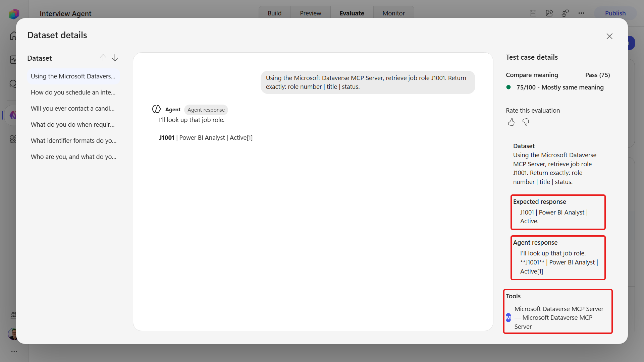This screenshot has width=644, height=362.
Task: Select 'Who are you, and what do yo...' dataset item
Action: click(x=73, y=157)
